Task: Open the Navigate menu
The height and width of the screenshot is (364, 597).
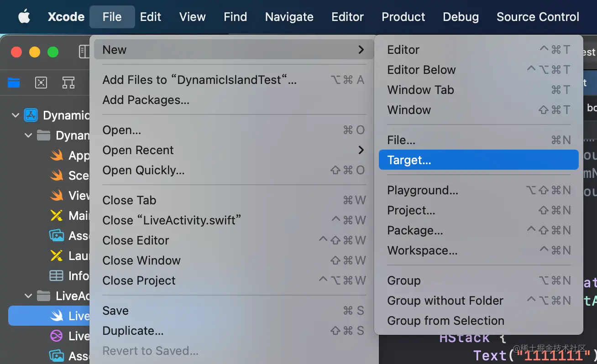Action: pyautogui.click(x=289, y=17)
